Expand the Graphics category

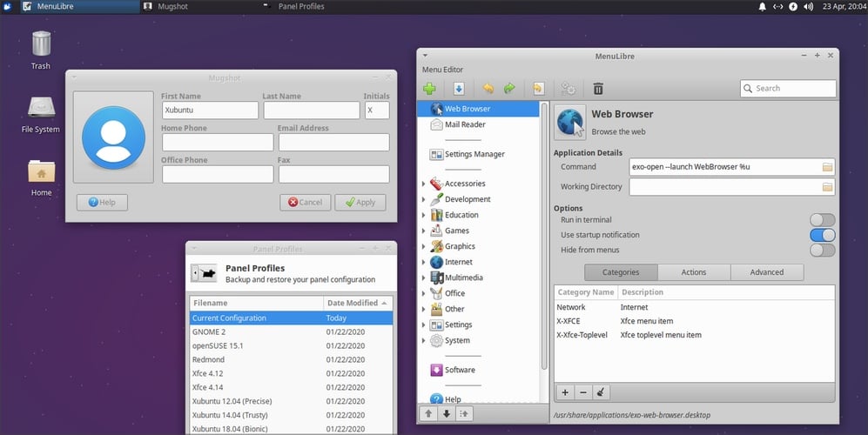point(424,246)
